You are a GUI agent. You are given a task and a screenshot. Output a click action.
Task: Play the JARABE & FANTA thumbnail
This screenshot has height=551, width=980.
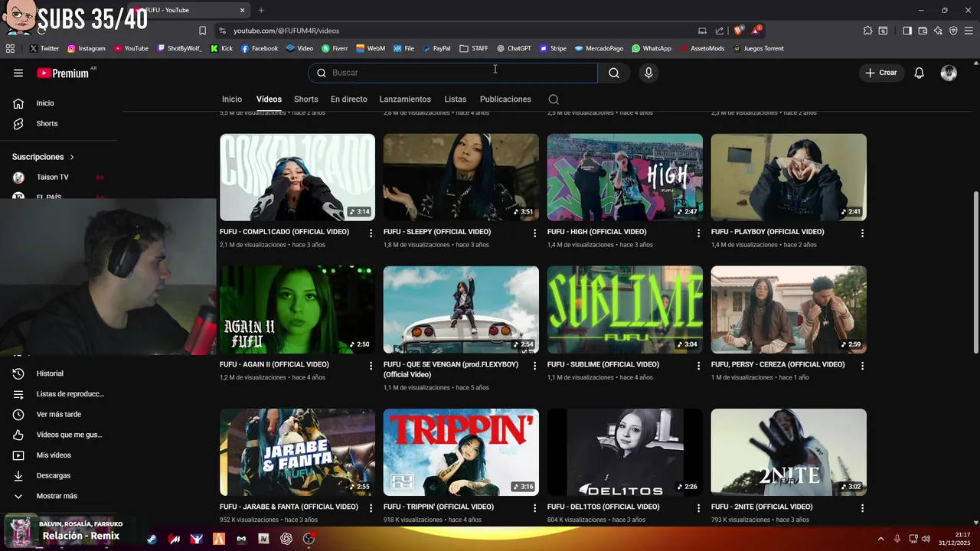pos(297,452)
